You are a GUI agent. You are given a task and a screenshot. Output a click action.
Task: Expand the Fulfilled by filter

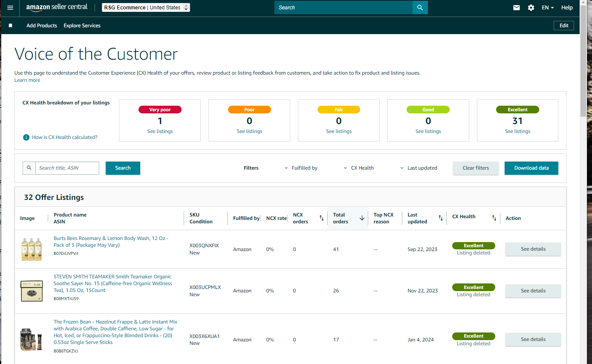pos(301,168)
